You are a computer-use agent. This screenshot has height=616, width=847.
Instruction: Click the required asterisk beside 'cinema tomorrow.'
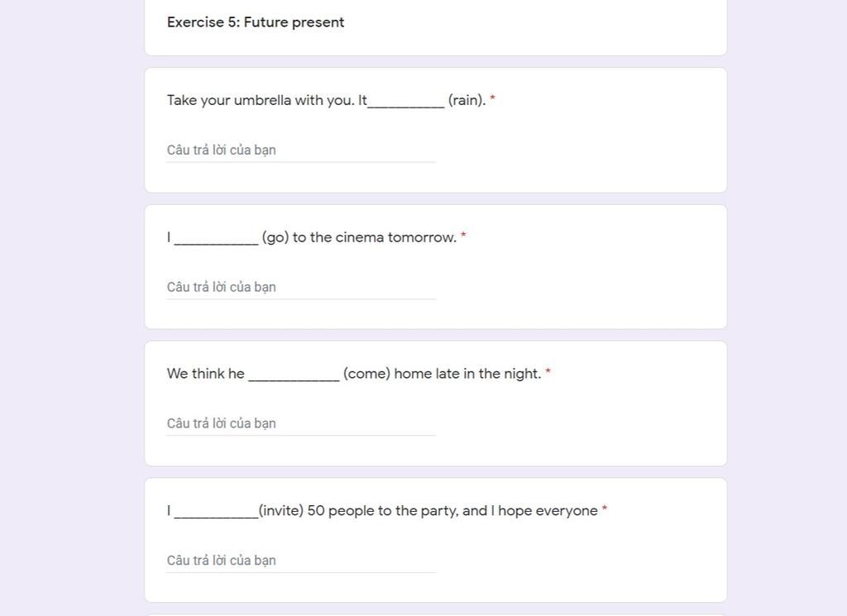(463, 236)
